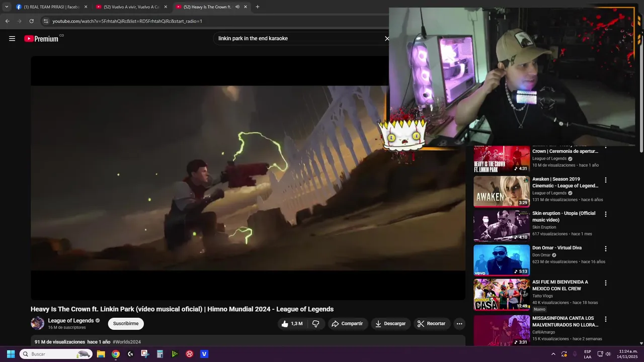Screen dimensions: 644x362
Task: Open Windows Start menu
Action: [x=11, y=354]
